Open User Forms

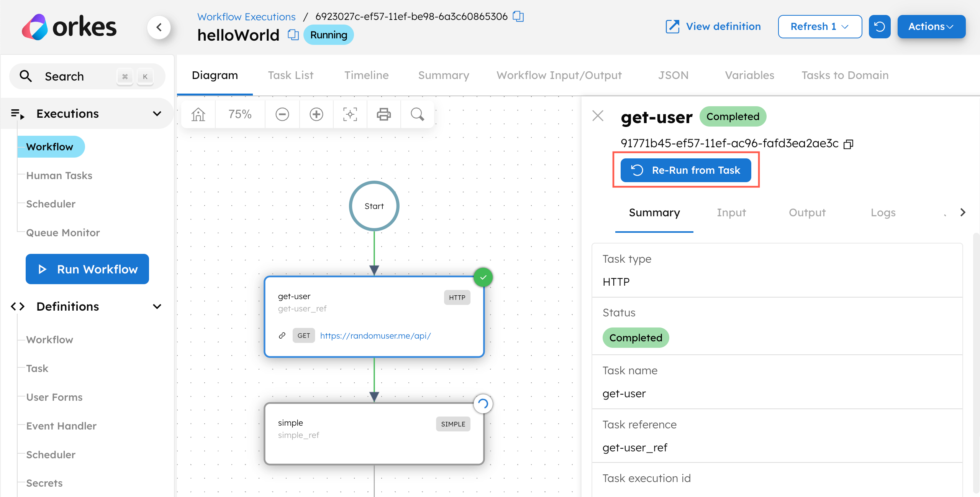point(54,397)
